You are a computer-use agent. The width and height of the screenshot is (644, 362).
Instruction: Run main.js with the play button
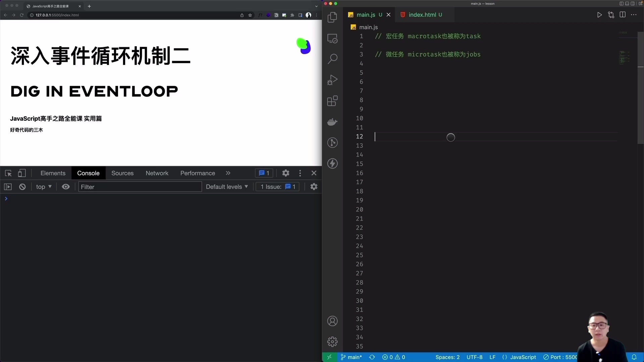point(600,15)
